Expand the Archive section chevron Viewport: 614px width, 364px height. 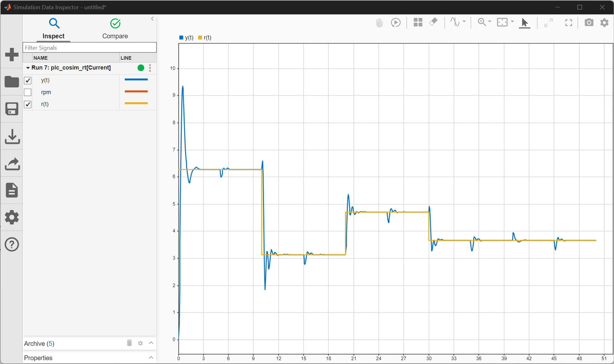click(151, 343)
